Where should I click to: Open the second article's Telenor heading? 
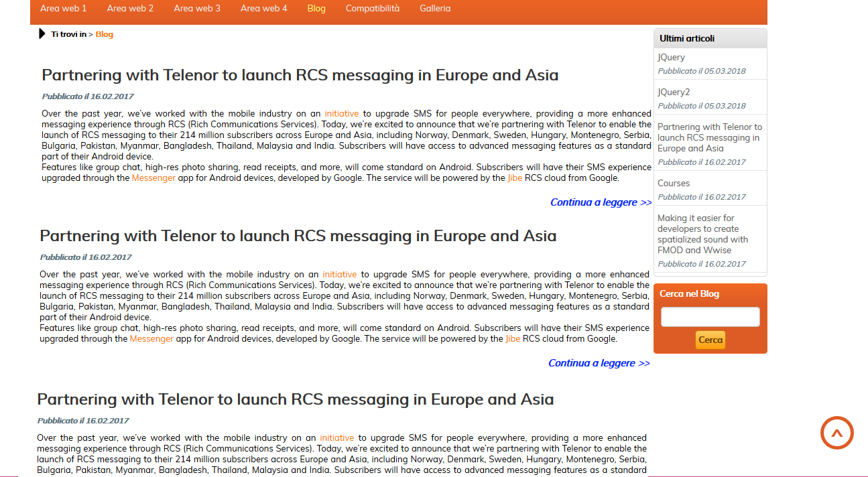(298, 236)
